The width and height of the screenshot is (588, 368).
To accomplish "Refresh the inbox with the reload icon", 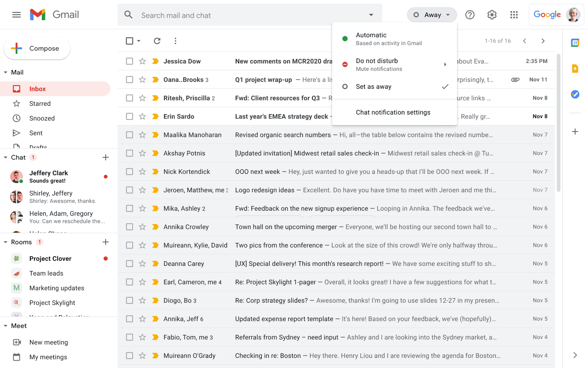I will tap(157, 40).
